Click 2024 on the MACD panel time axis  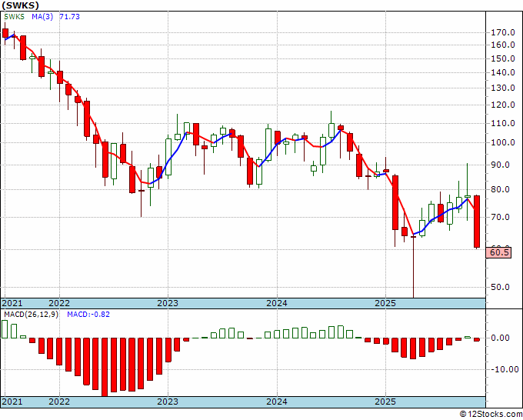pyautogui.click(x=277, y=402)
